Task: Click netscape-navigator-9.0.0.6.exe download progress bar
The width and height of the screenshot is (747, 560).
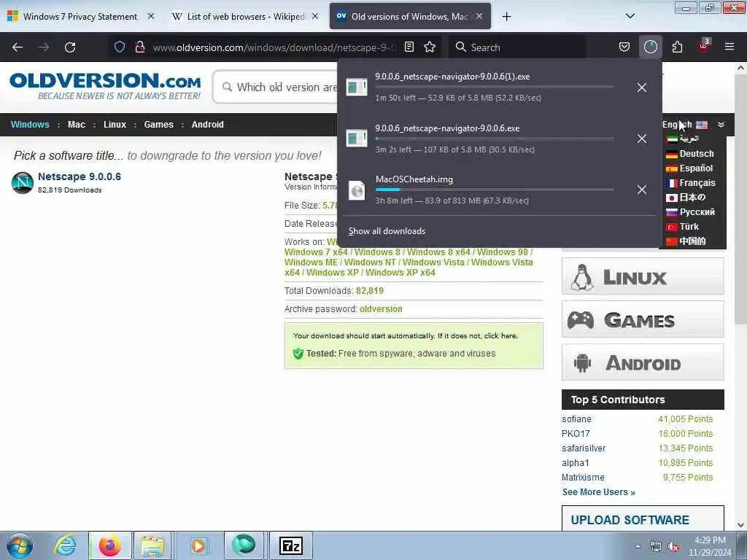Action: pyautogui.click(x=495, y=139)
